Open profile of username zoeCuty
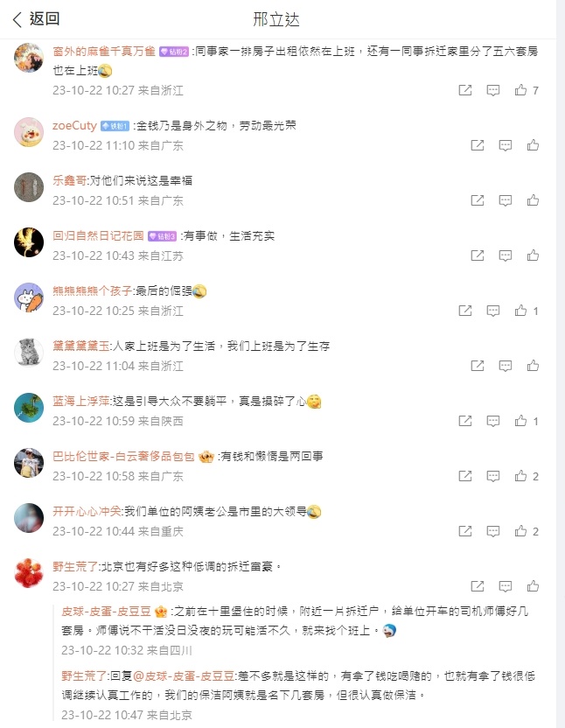Image resolution: width=565 pixels, height=728 pixels. point(74,126)
